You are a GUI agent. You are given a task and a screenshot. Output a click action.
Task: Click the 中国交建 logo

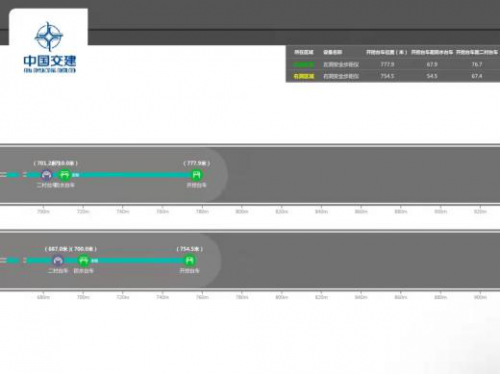[x=49, y=47]
